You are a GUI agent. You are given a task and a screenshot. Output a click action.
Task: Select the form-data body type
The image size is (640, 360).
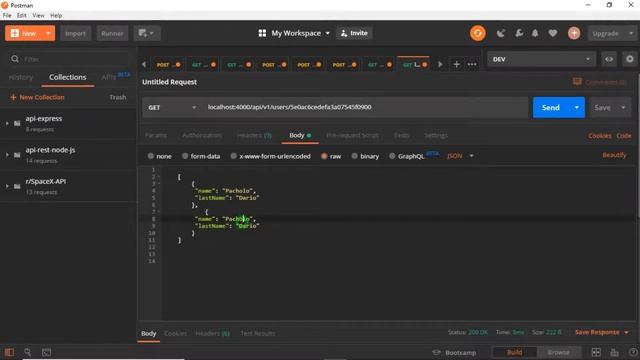click(201, 156)
